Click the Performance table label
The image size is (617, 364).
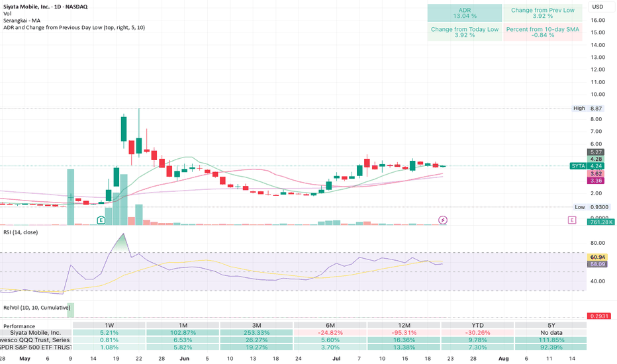(19, 326)
